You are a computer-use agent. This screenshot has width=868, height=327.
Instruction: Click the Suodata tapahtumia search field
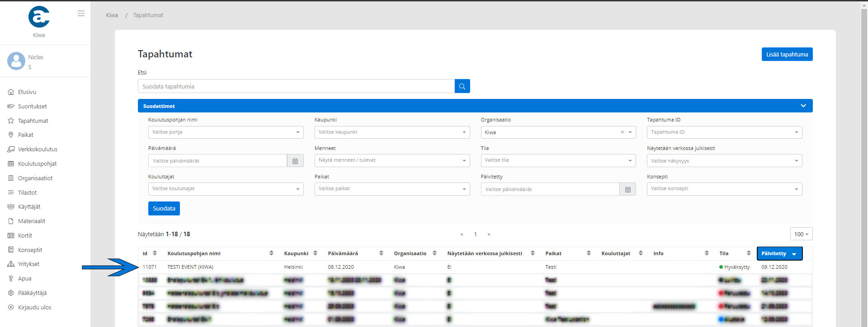[x=296, y=86]
